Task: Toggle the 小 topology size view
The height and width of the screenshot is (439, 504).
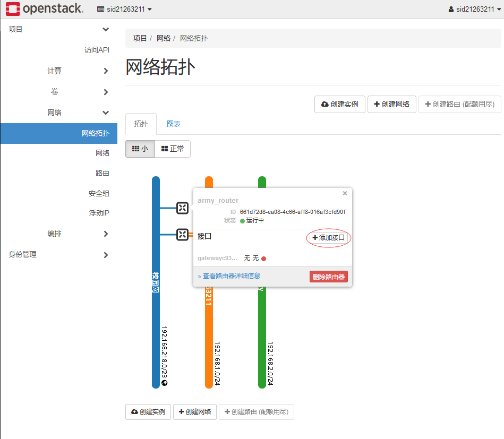Action: (140, 149)
